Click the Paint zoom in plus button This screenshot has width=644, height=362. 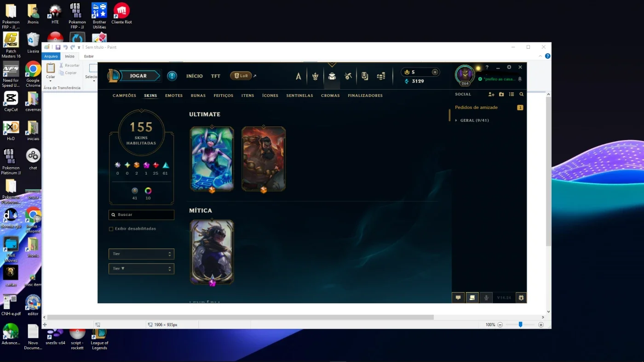[541, 325]
